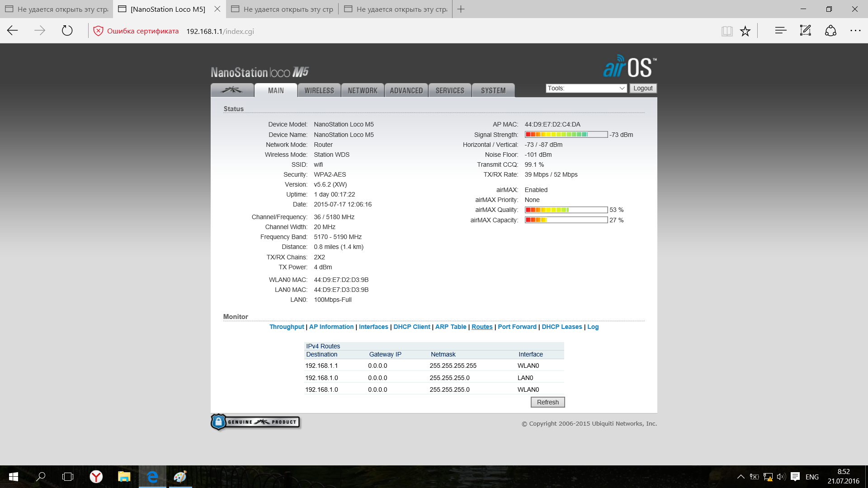Open the Ubiquiti logo tab
868x488 pixels.
click(232, 90)
